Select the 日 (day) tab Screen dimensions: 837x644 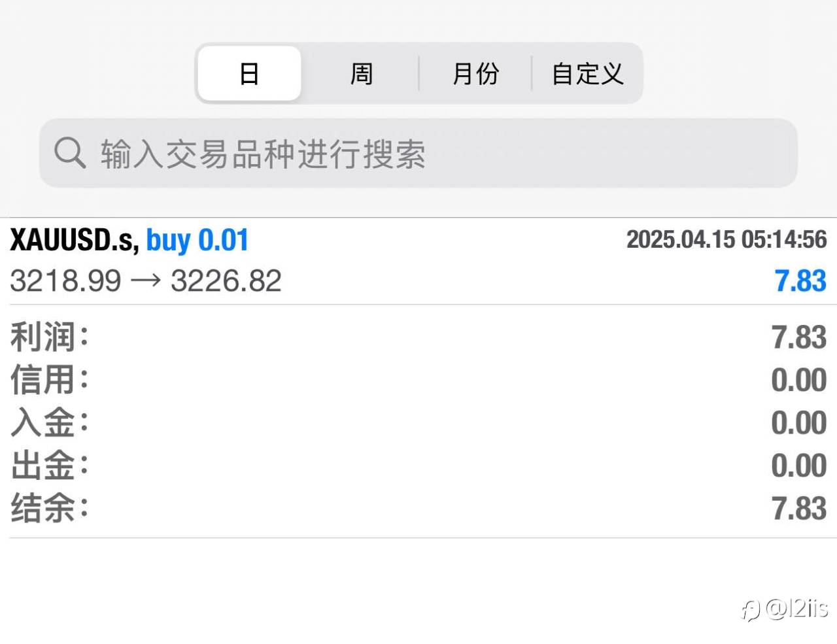[x=249, y=73]
